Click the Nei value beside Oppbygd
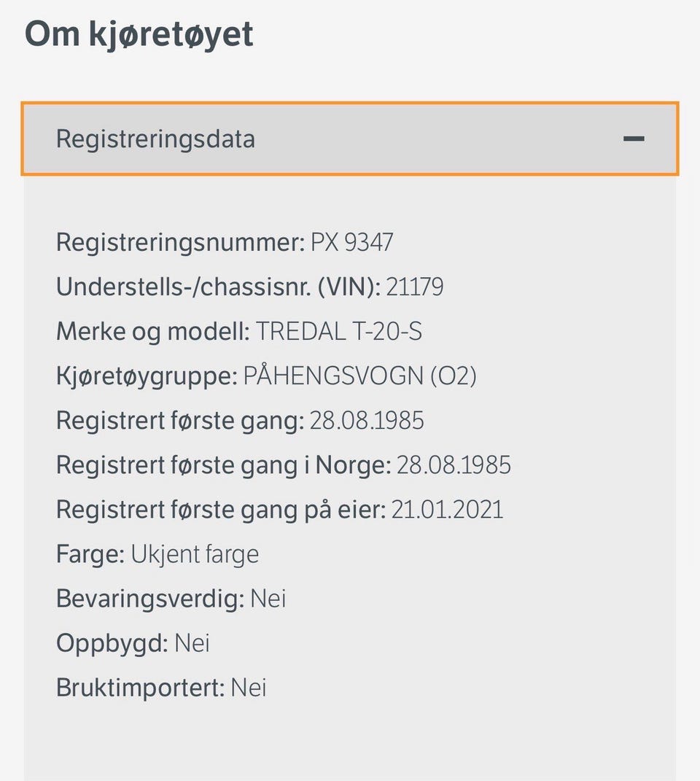 192,643
